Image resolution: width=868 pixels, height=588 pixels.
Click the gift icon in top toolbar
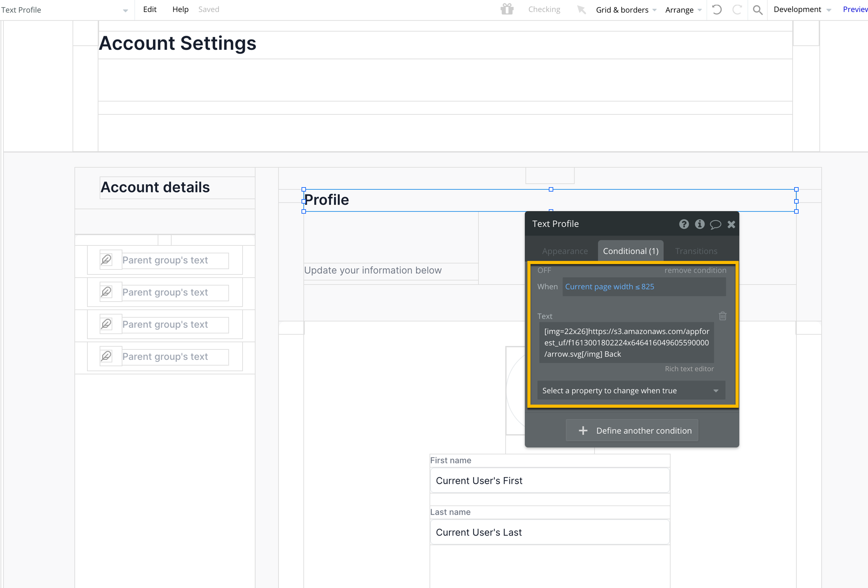tap(507, 9)
